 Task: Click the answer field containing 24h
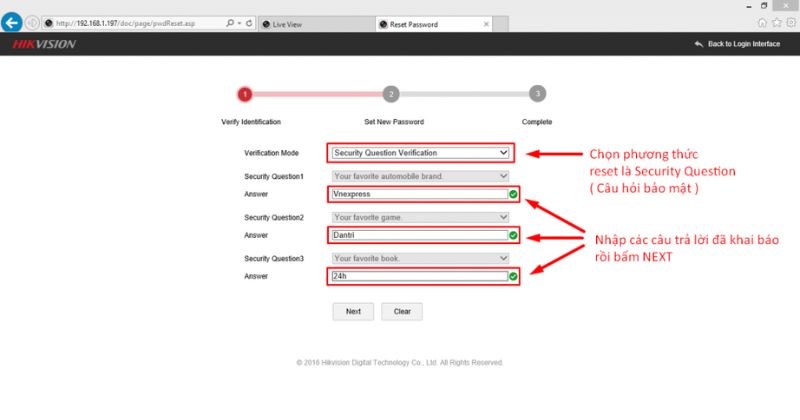(x=417, y=276)
